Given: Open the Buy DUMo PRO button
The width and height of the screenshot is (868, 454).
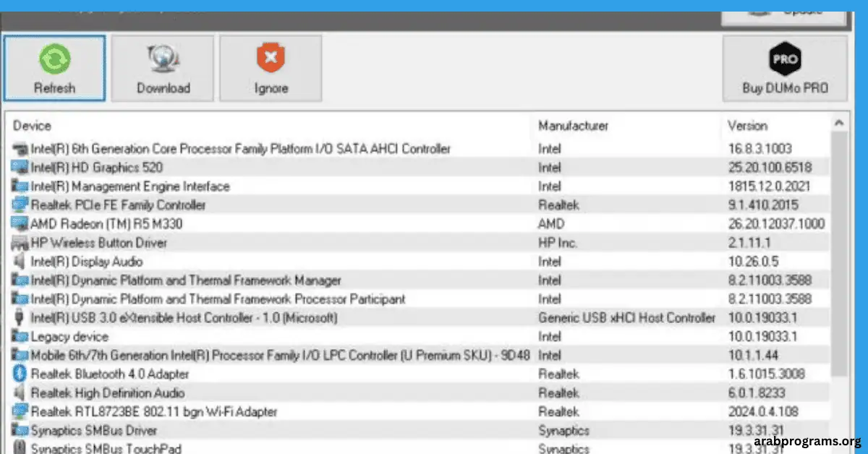Looking at the screenshot, I should click(786, 68).
